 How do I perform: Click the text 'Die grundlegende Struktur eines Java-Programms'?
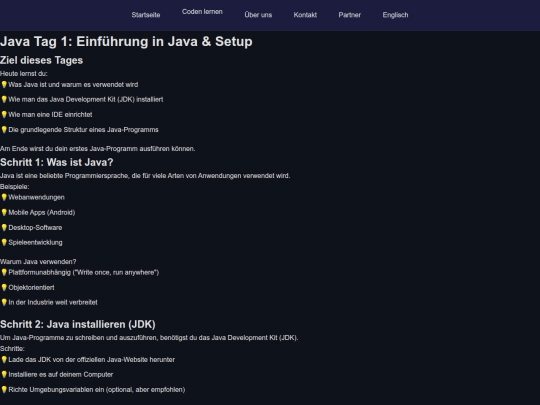pos(83,129)
